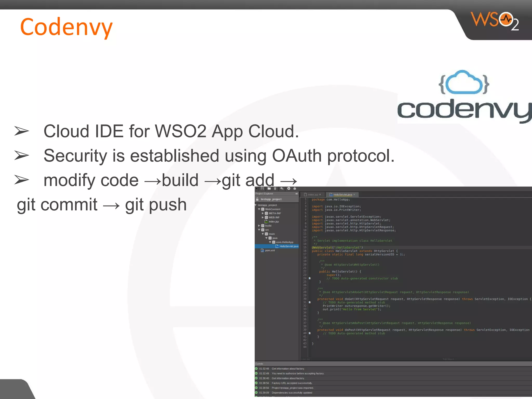
Task: Click the green check icon at 01:39:09
Action: 256,393
